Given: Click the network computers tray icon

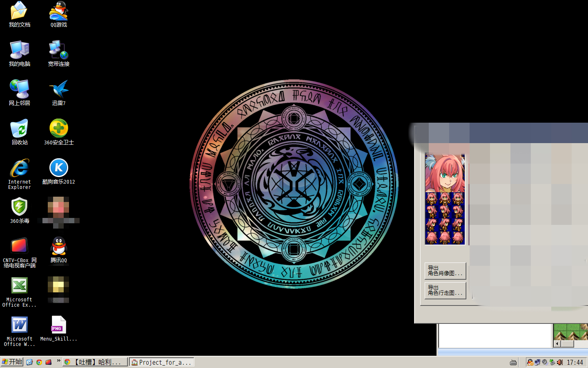Looking at the screenshot, I should [x=537, y=362].
